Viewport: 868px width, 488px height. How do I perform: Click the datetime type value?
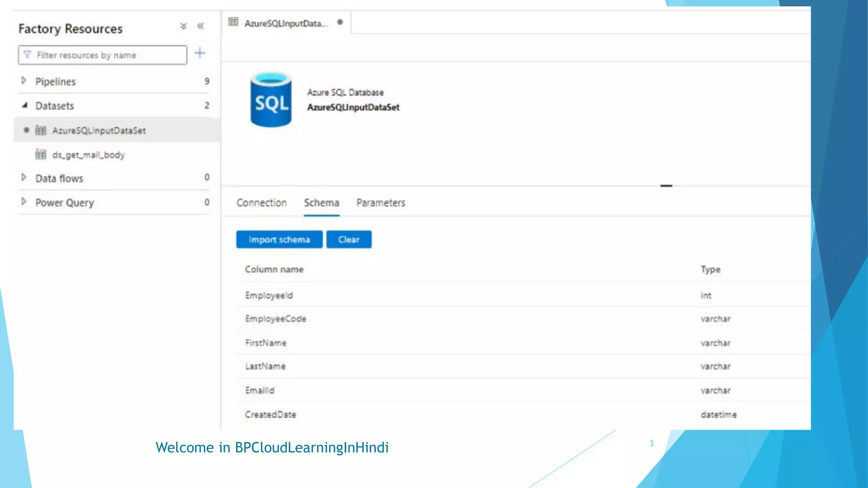(719, 414)
